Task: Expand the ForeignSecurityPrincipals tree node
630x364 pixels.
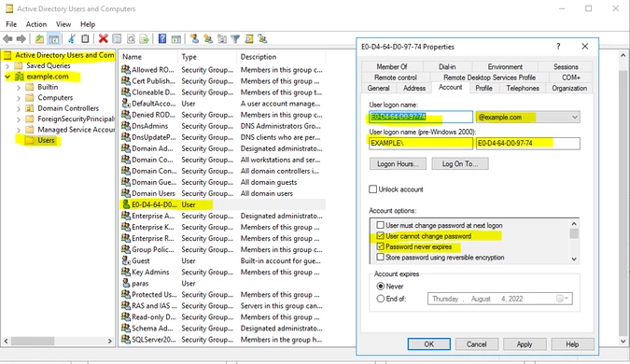Action: click(x=19, y=119)
